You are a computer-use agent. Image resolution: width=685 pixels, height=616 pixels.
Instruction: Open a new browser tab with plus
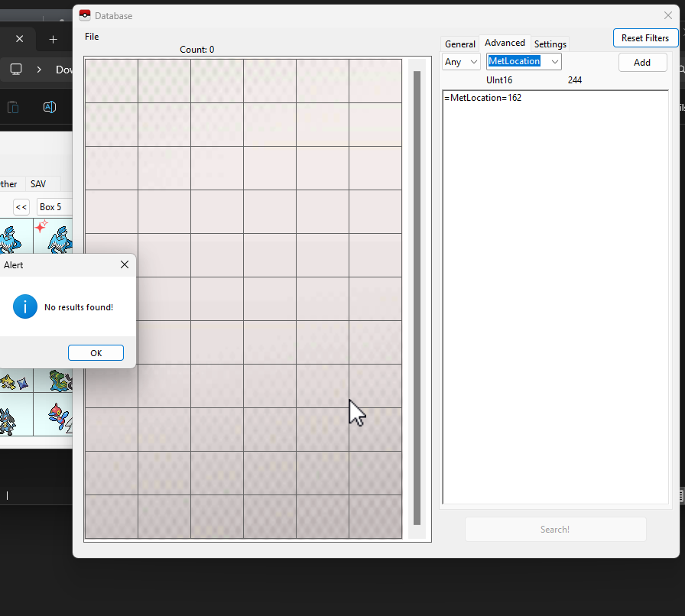point(53,39)
